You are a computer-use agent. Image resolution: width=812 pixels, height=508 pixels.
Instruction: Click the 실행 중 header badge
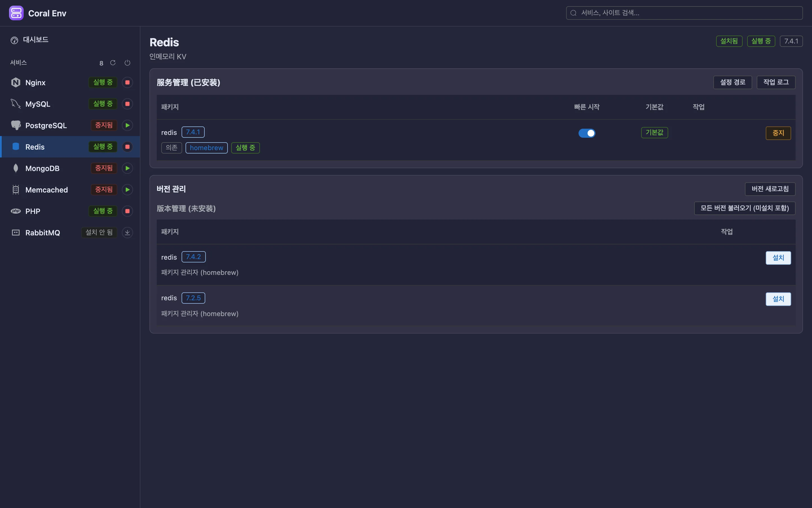click(761, 41)
